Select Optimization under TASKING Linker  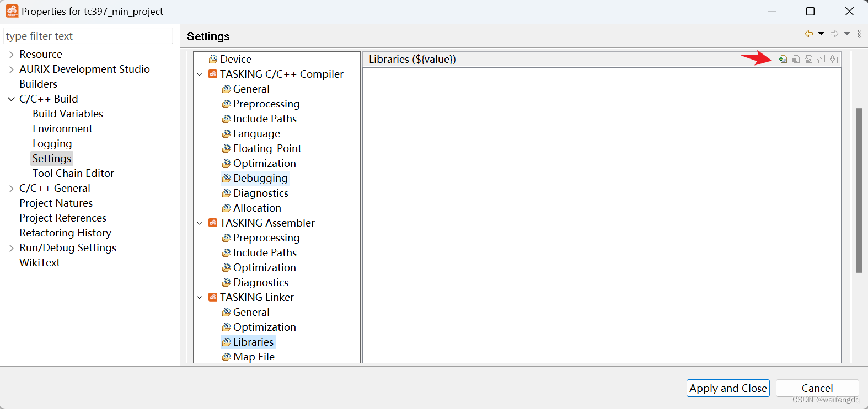tap(265, 327)
